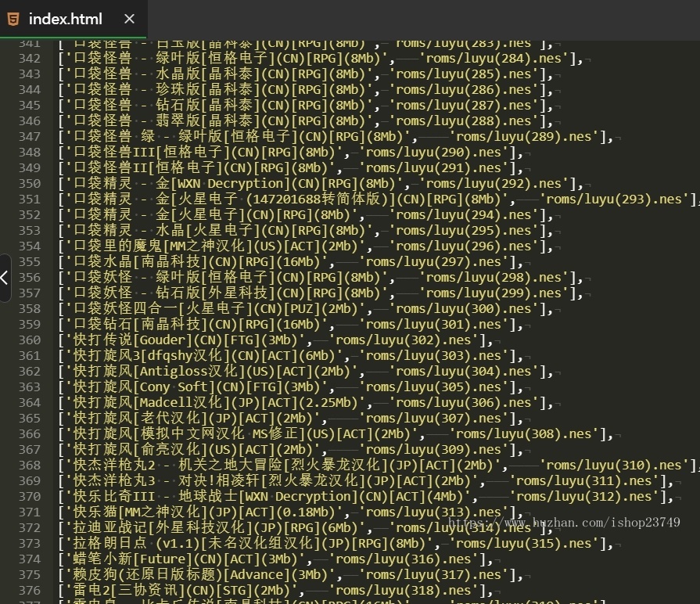
Task: Click text 'roms/luyu(310).nes'
Action: (x=613, y=466)
